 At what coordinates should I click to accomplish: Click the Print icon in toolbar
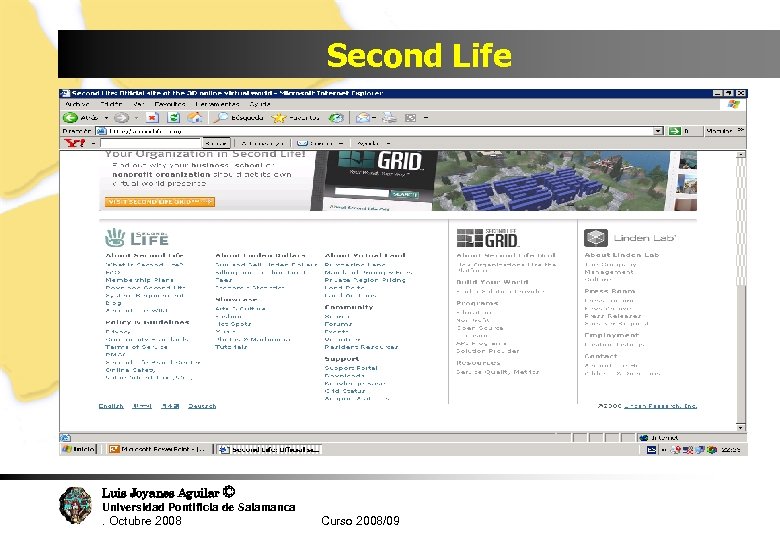point(389,118)
